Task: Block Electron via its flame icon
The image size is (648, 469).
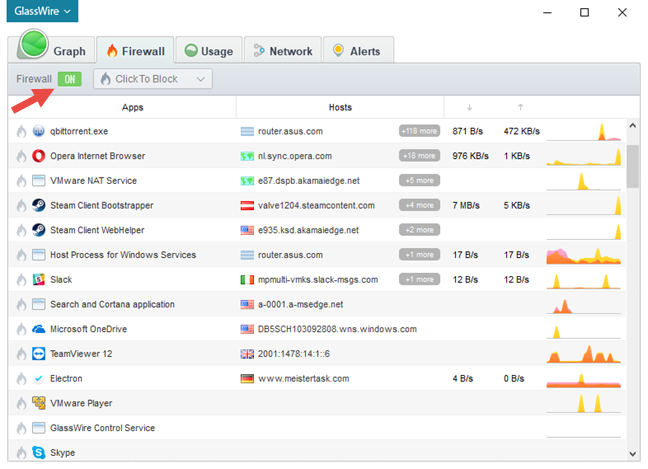Action: 21,379
